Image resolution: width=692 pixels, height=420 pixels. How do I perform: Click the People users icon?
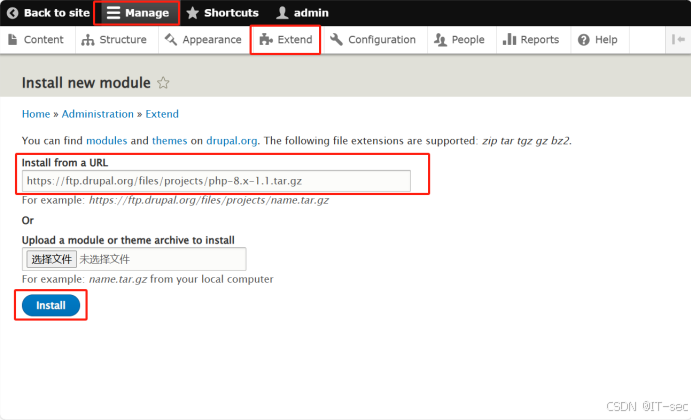pyautogui.click(x=440, y=40)
